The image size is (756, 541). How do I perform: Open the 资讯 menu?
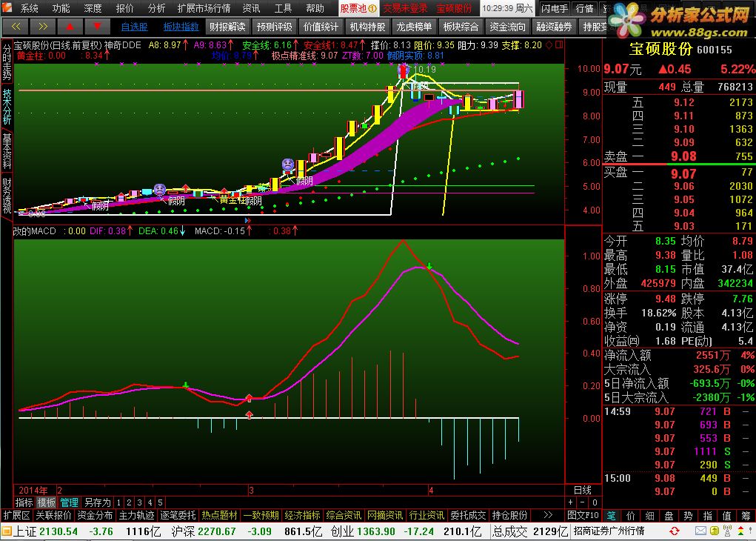pos(251,8)
